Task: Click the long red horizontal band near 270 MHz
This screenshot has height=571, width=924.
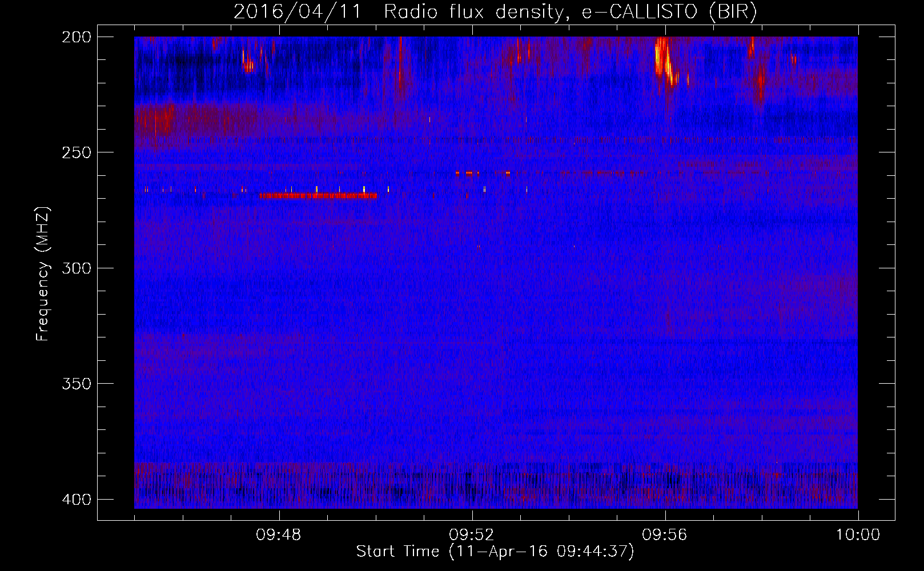Action: [319, 196]
